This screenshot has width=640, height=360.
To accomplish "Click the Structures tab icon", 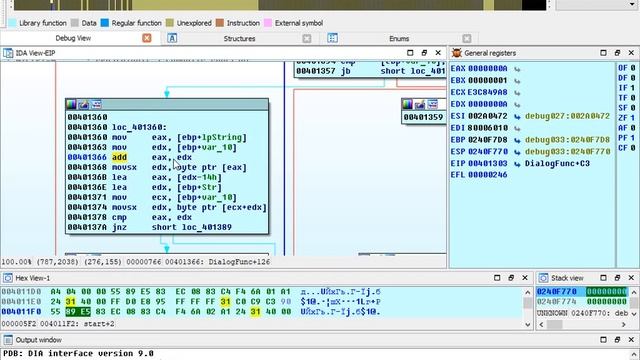I will (172, 38).
